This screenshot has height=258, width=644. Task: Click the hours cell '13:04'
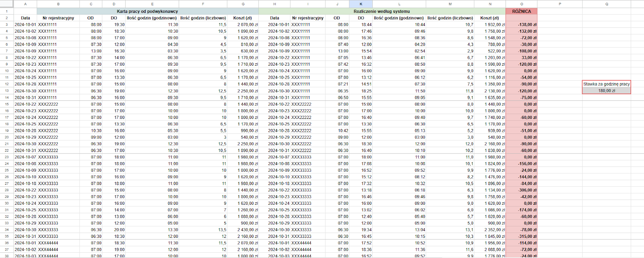click(399, 230)
